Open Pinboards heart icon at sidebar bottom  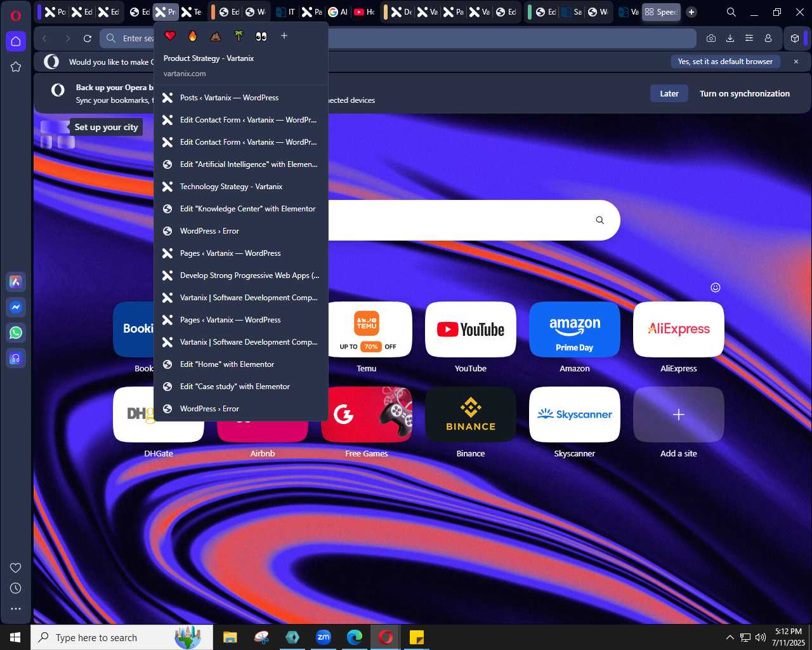[16, 567]
